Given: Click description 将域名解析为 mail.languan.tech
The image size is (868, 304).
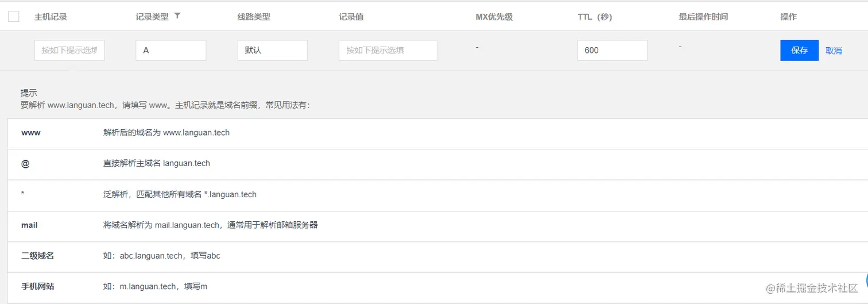Looking at the screenshot, I should 211,225.
